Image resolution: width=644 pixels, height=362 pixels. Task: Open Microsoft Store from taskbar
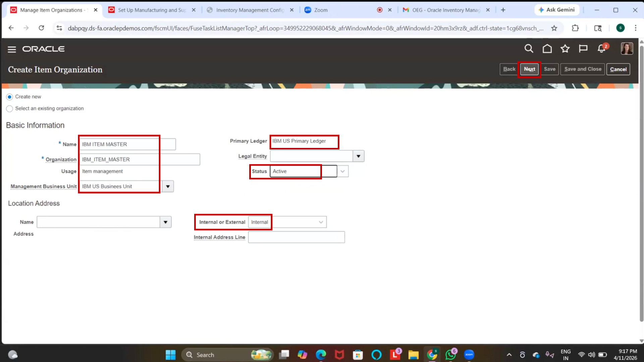358,355
